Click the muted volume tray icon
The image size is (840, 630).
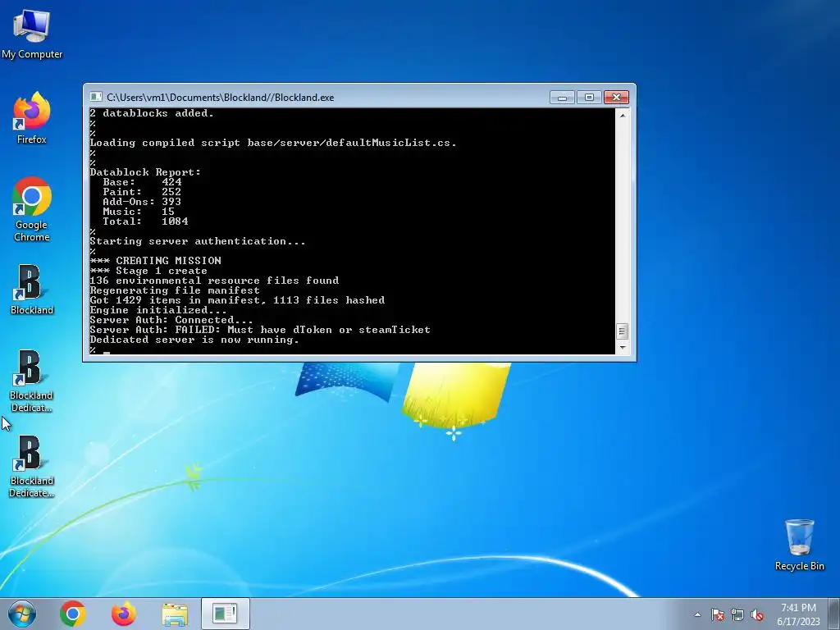click(757, 614)
